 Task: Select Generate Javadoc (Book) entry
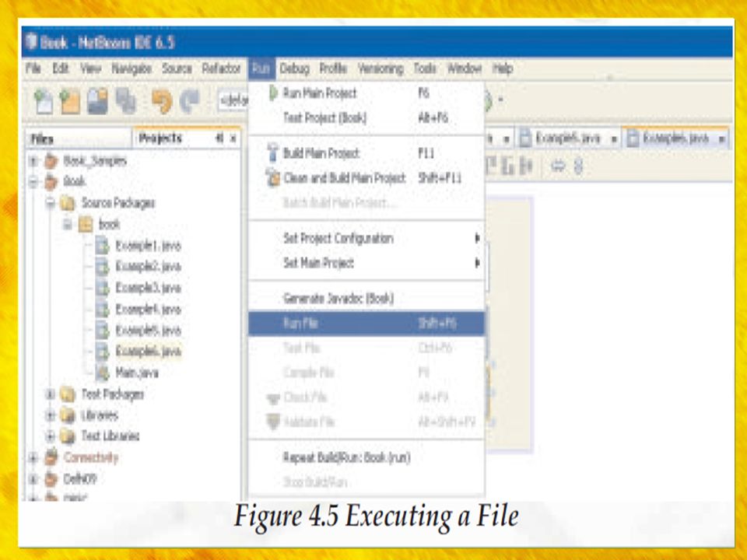pyautogui.click(x=366, y=299)
